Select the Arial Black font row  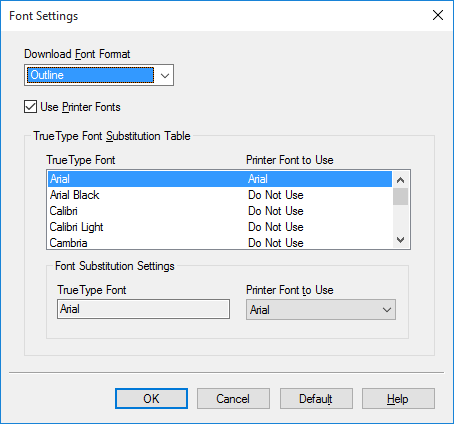coord(220,195)
